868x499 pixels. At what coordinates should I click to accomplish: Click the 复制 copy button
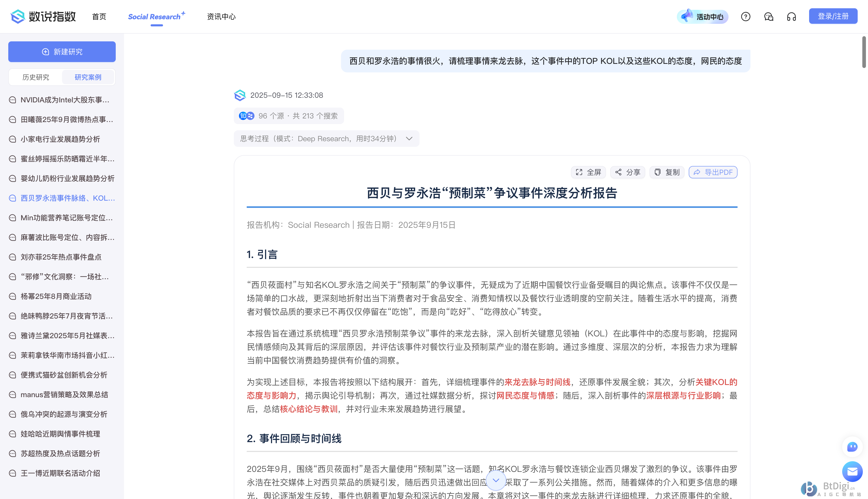point(667,172)
